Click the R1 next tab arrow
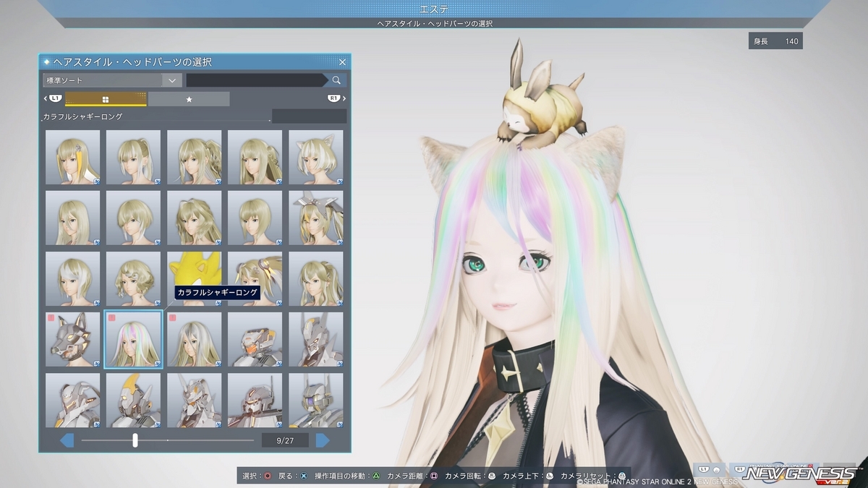868x488 pixels. click(336, 98)
